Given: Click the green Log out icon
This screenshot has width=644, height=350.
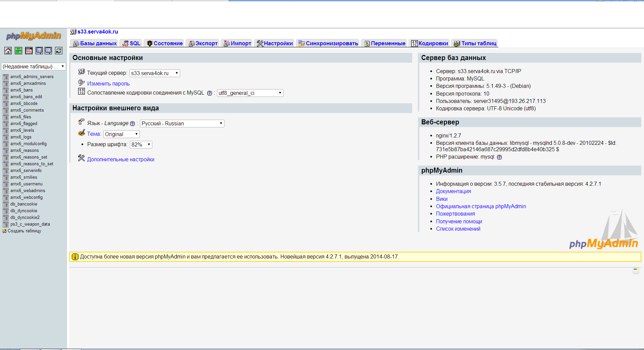Looking at the screenshot, I should (18, 51).
